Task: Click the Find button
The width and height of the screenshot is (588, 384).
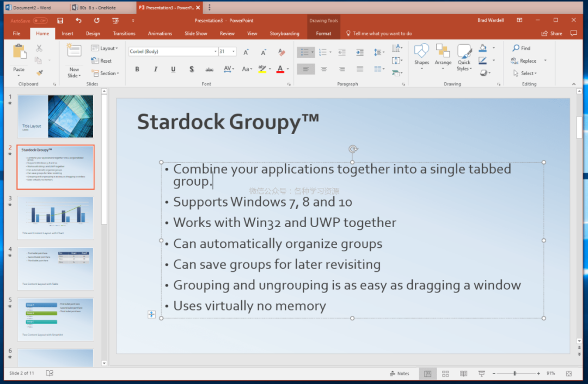Action: click(x=521, y=48)
